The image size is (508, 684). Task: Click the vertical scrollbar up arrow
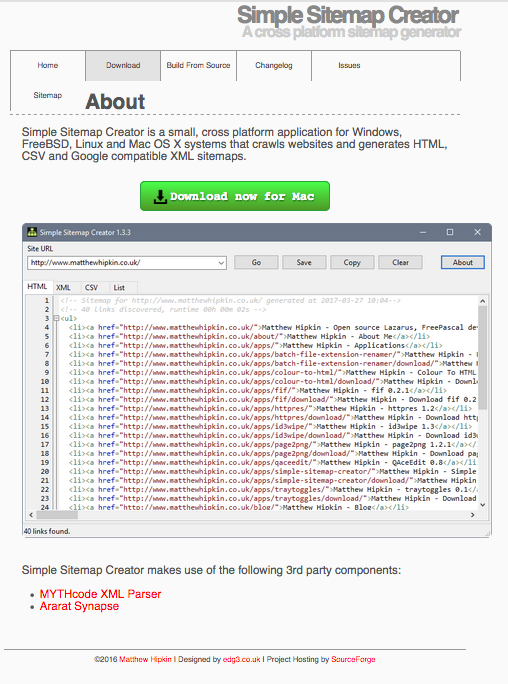click(x=482, y=301)
